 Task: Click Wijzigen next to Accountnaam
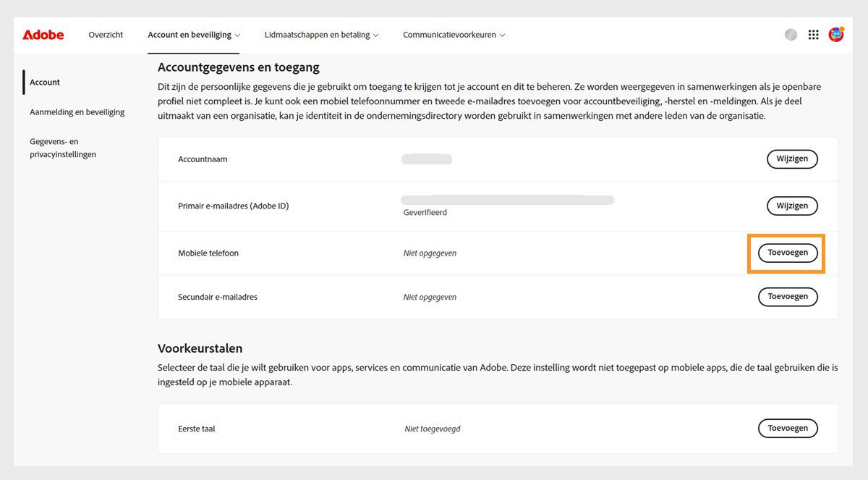(x=792, y=159)
